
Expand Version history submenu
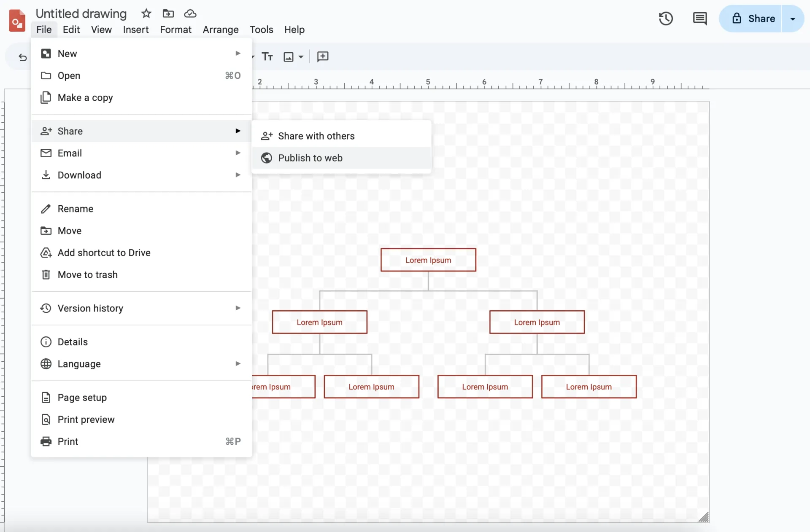(x=141, y=308)
